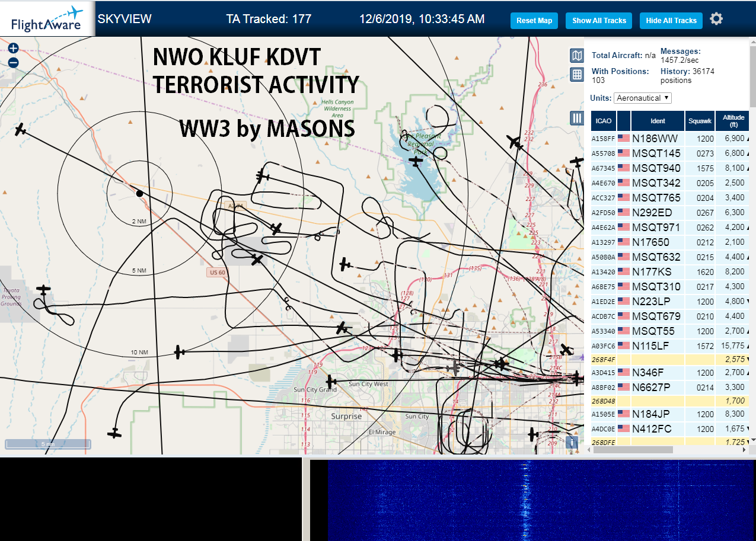
Task: Select the yellow 268D48 row
Action: coord(671,401)
